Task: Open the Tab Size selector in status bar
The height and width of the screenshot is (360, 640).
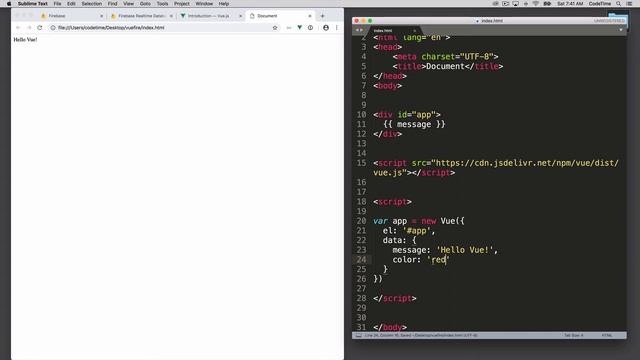Action: point(574,336)
